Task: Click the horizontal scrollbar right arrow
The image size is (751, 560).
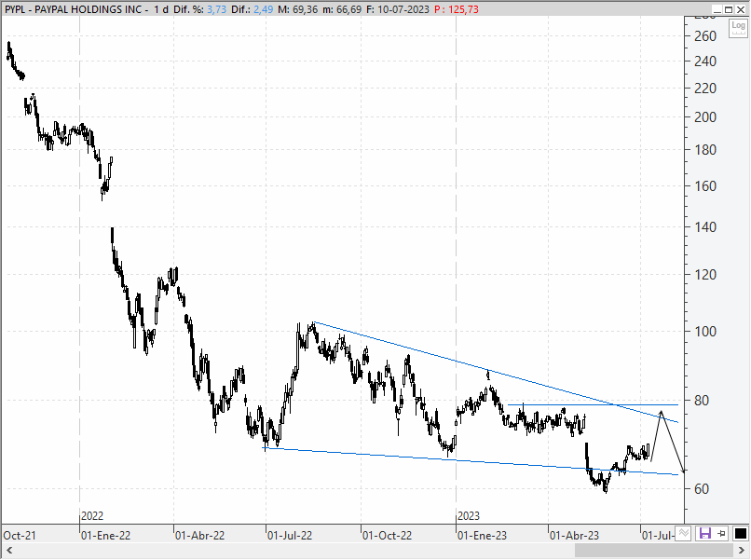Action: 742,550
